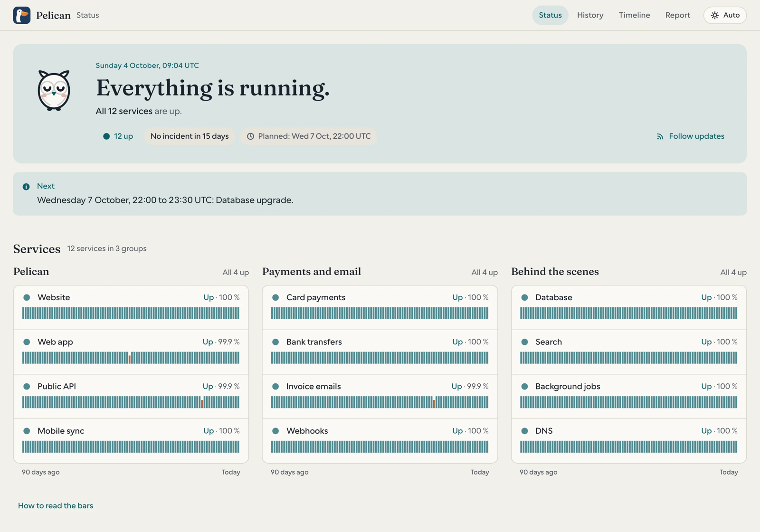This screenshot has width=760, height=532.
Task: Click status dot next to DNS
Action: tap(524, 431)
